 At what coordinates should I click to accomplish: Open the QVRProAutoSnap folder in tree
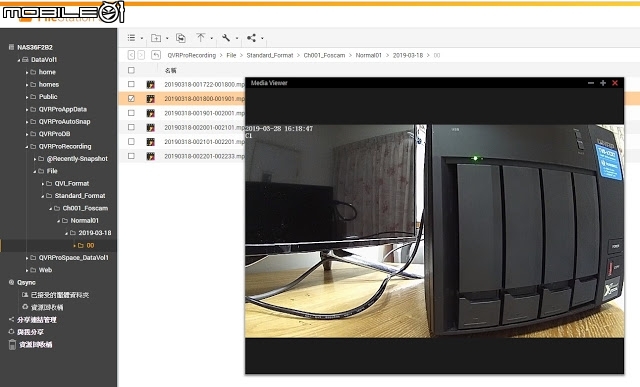64,122
